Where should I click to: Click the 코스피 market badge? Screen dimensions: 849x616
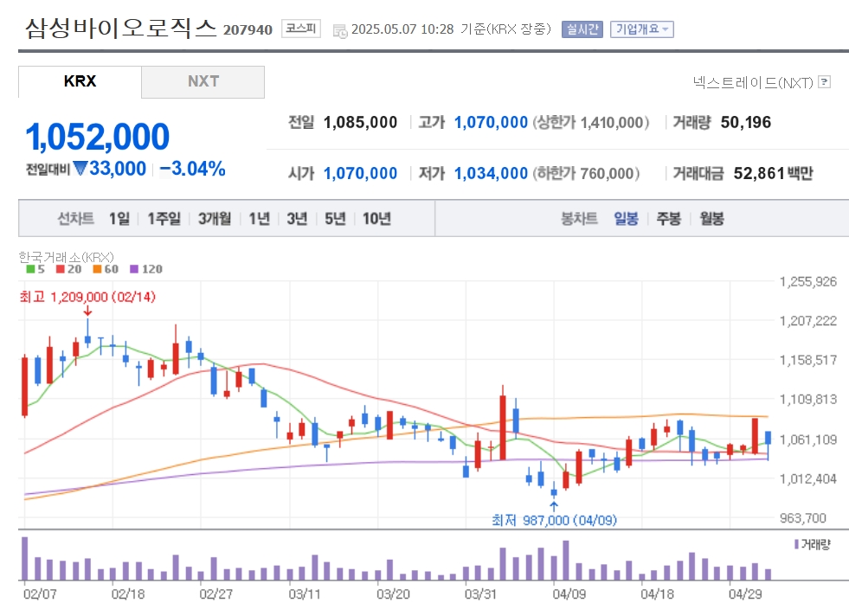[301, 29]
